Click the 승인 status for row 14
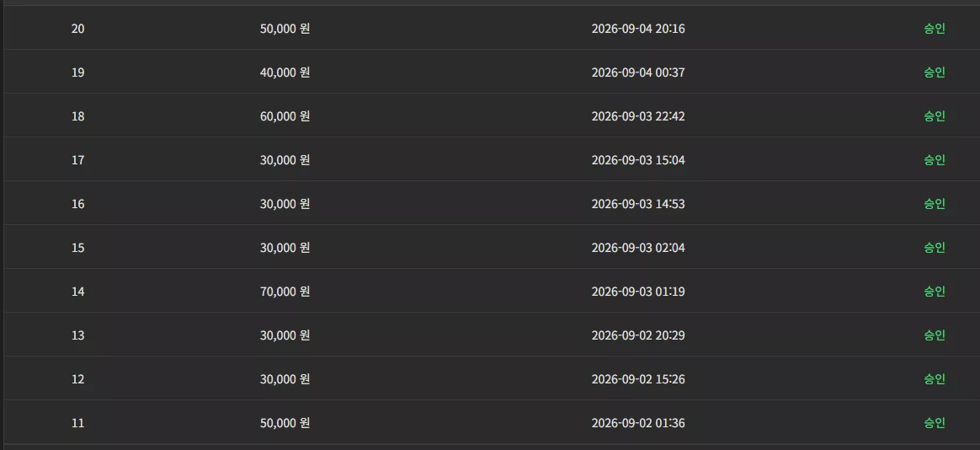The height and width of the screenshot is (450, 980). click(935, 292)
